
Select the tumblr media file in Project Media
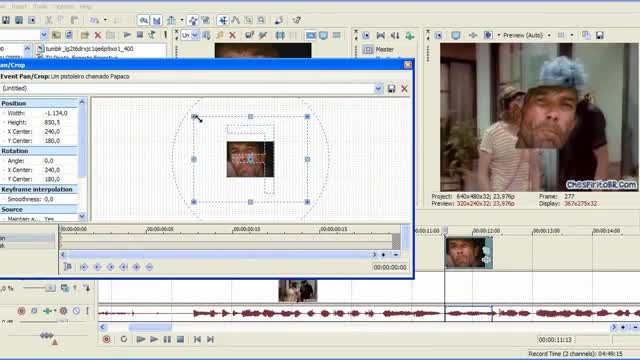(x=89, y=49)
